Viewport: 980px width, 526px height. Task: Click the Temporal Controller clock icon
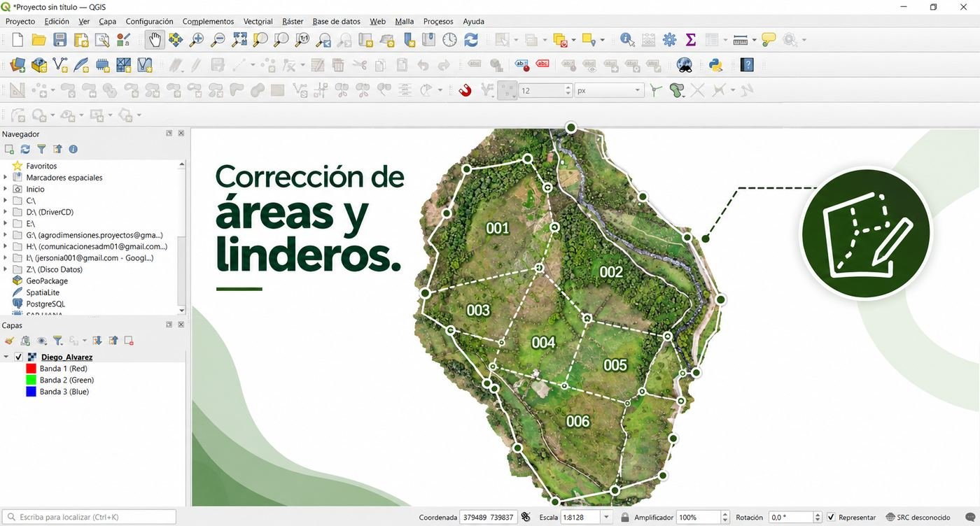449,40
